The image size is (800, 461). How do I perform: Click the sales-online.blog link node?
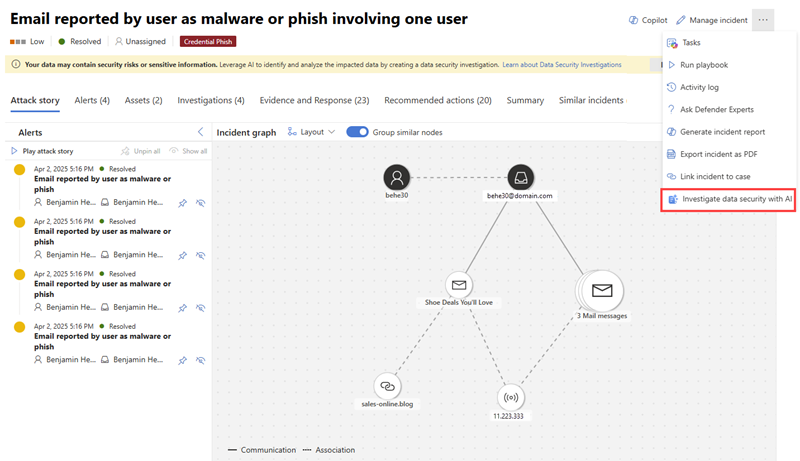click(x=387, y=386)
